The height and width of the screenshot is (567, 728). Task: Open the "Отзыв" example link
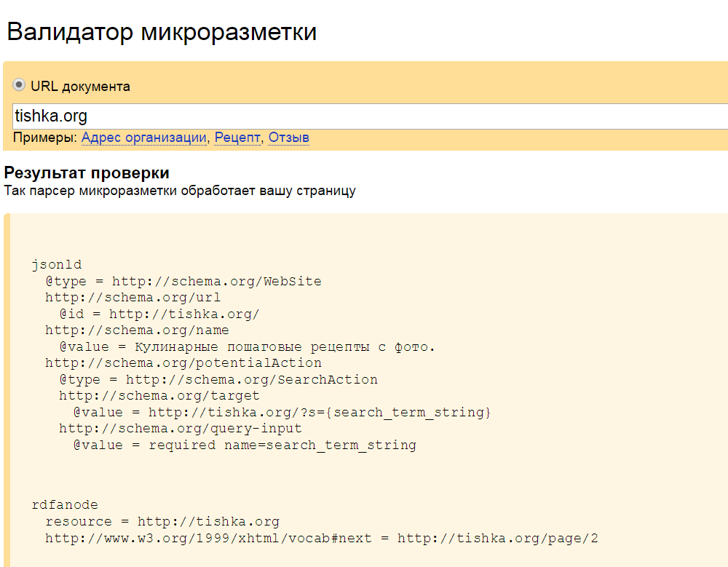[x=288, y=138]
